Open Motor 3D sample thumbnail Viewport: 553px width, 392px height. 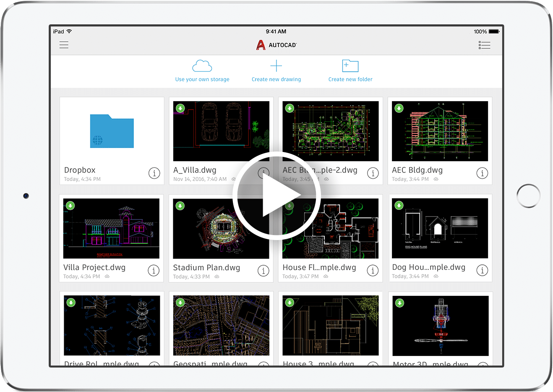tap(441, 326)
